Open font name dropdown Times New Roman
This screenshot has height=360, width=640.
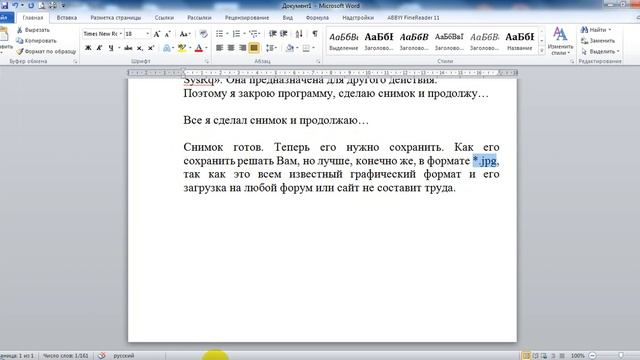pos(120,34)
